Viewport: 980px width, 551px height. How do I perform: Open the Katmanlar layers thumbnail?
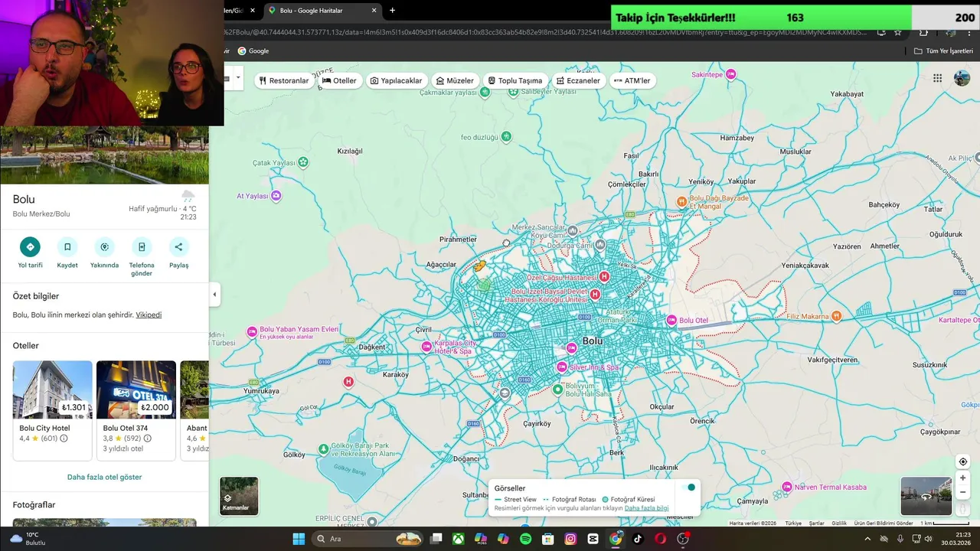(x=239, y=496)
